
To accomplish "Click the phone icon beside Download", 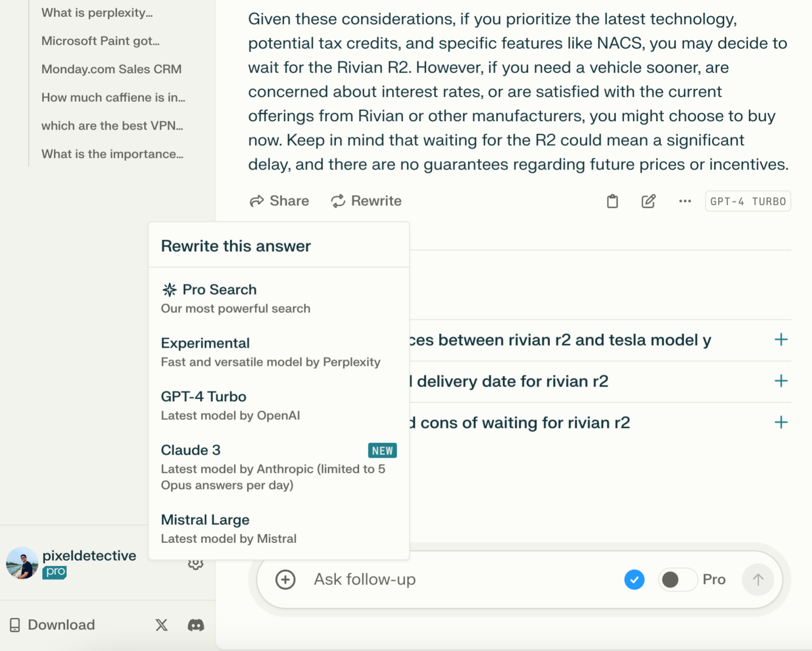I will click(x=15, y=625).
